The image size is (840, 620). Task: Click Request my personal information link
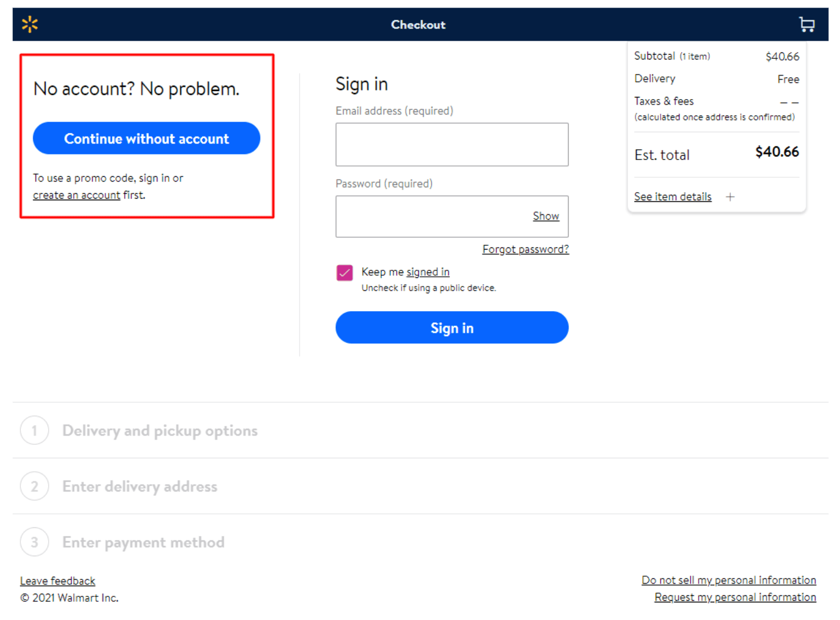(x=735, y=598)
